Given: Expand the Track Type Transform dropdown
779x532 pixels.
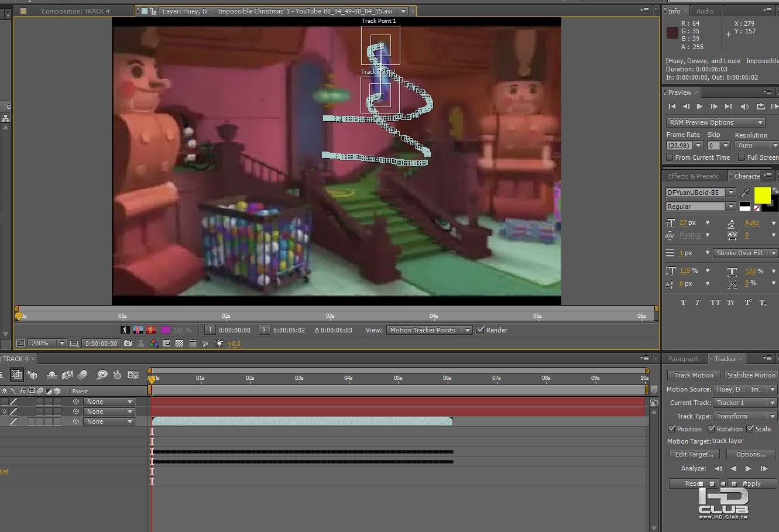Looking at the screenshot, I should click(745, 416).
